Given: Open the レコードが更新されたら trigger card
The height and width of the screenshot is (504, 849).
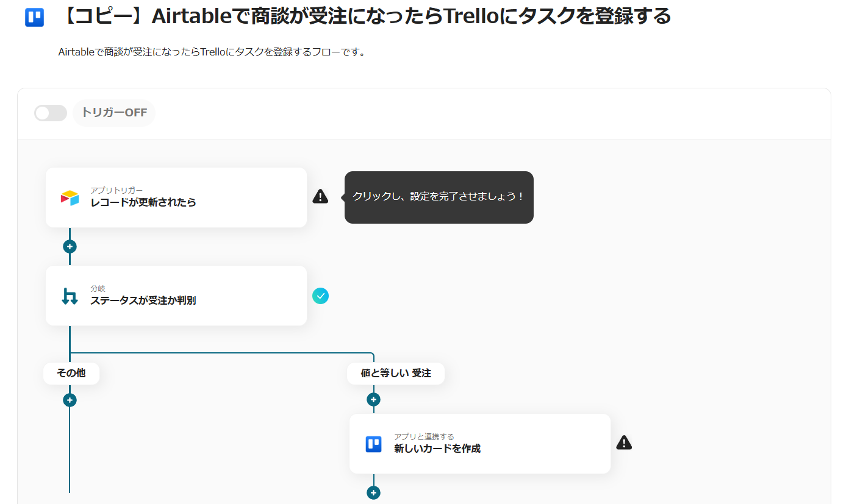Looking at the screenshot, I should point(176,197).
